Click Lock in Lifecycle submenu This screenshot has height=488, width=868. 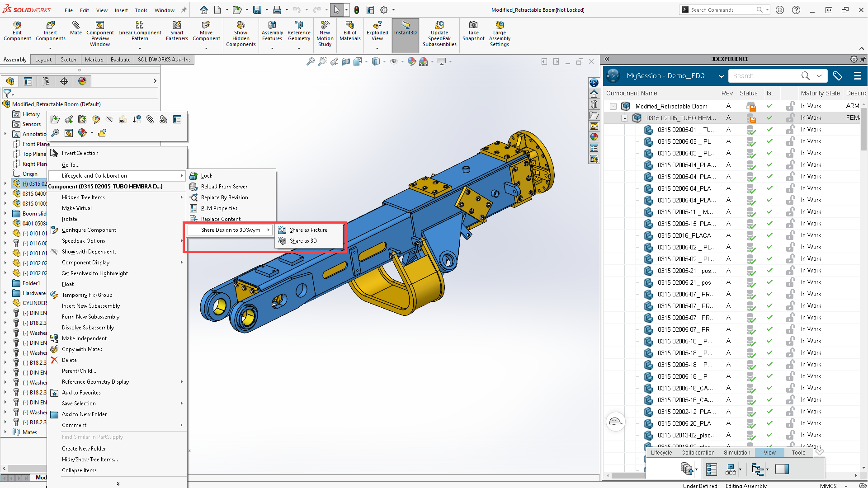[x=207, y=176]
